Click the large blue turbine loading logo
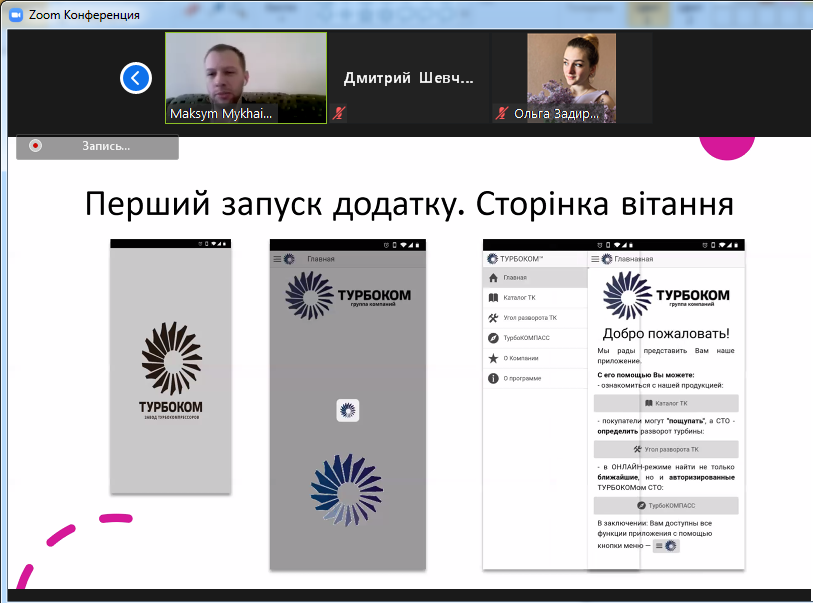813x603 pixels. [x=347, y=490]
